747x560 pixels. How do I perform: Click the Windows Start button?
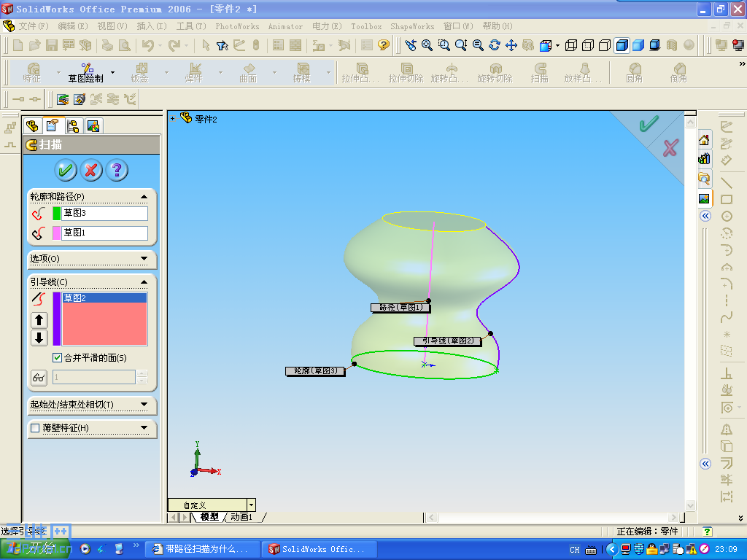pos(35,549)
